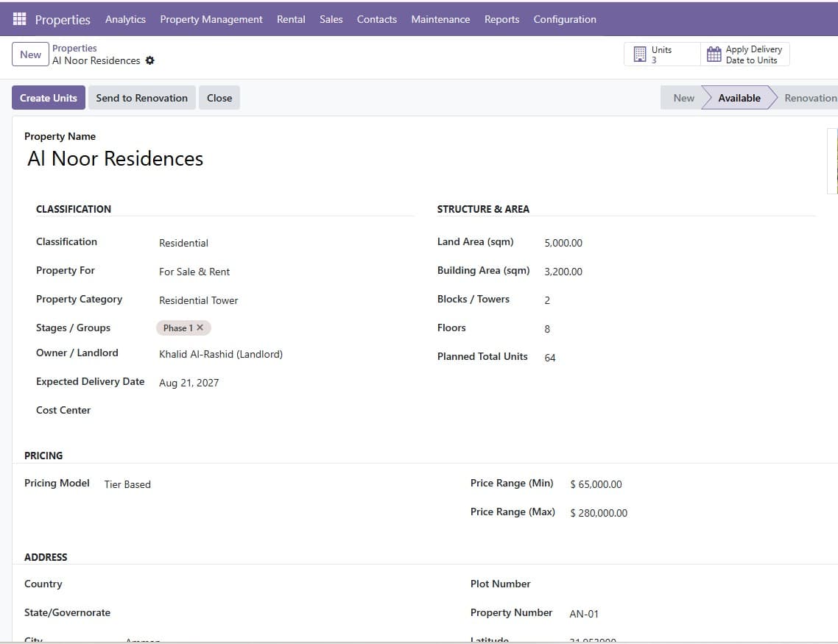Screen dimensions: 838x644
Task: Open the Reports menu
Action: click(x=501, y=19)
